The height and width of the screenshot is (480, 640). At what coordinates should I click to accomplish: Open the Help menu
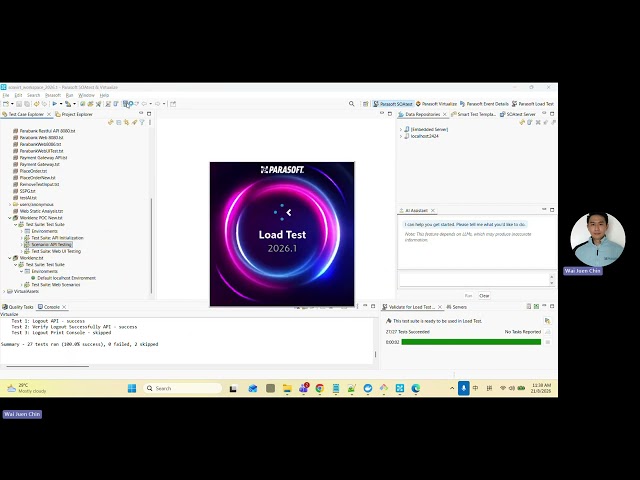104,95
